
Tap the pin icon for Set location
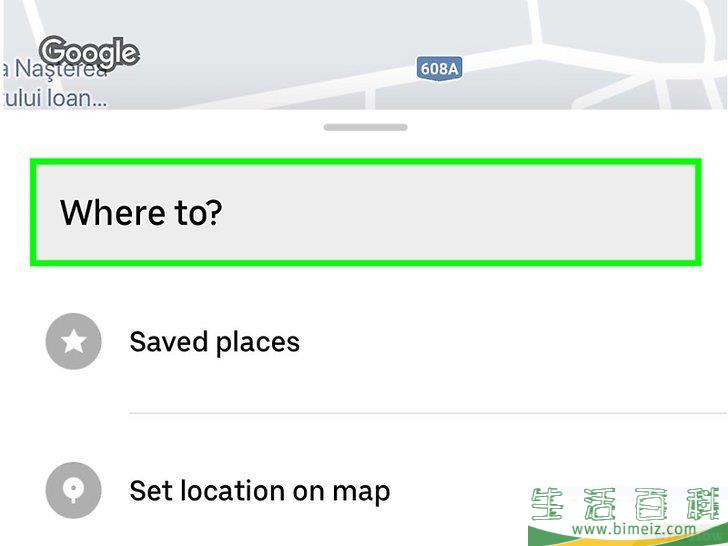tap(74, 491)
